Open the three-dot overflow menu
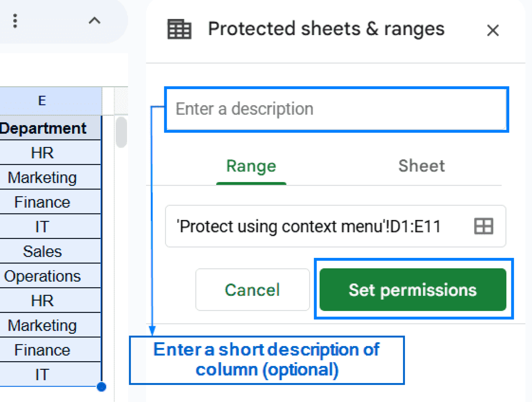Viewport: 532px width, 402px height. [x=15, y=21]
